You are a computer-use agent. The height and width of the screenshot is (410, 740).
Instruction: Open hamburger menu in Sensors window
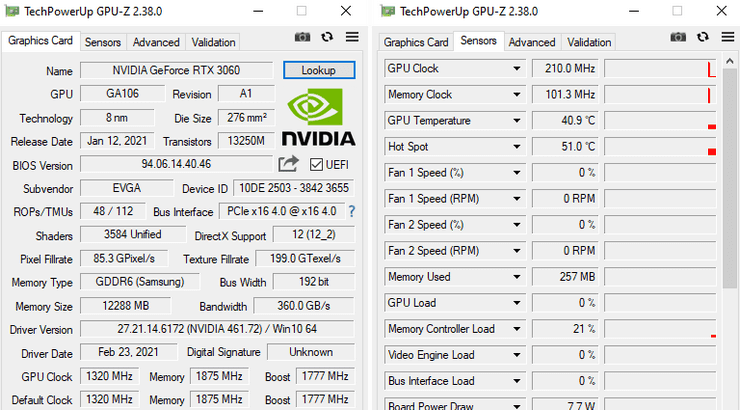(x=728, y=37)
